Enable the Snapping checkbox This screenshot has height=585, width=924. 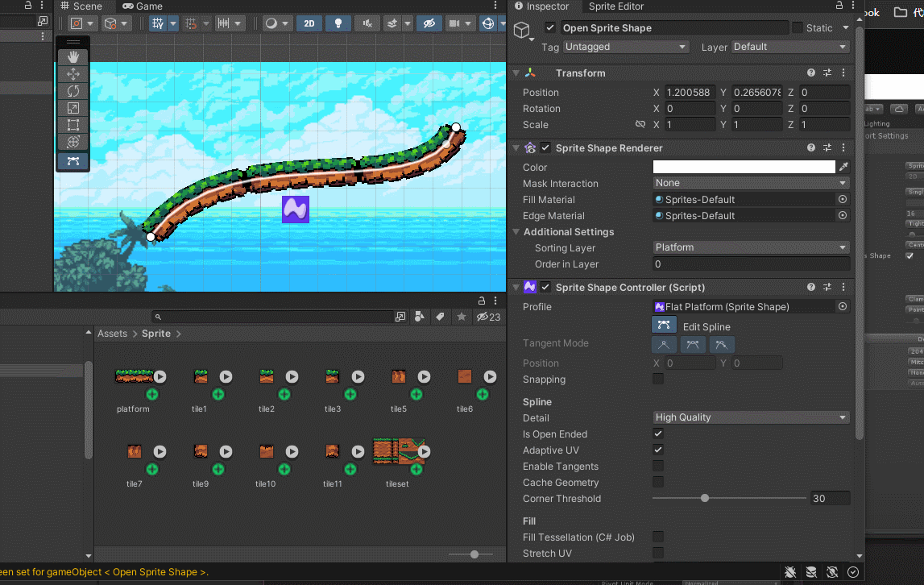click(658, 380)
